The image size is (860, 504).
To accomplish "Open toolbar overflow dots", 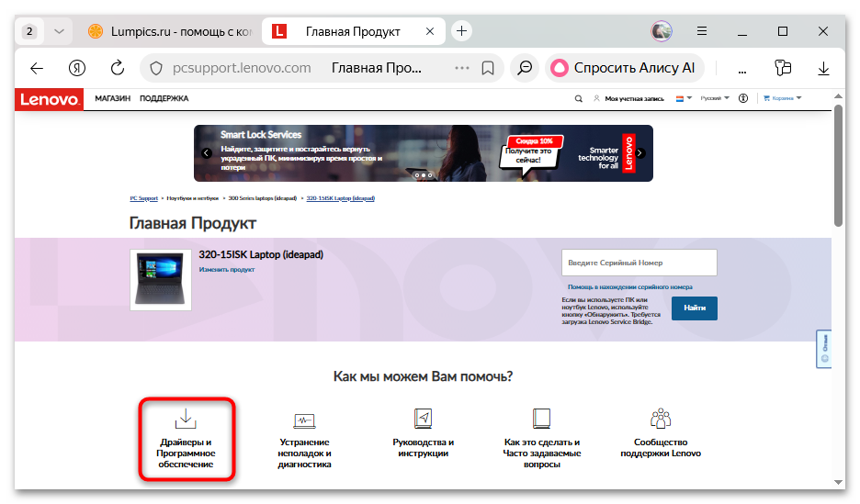I will [742, 72].
